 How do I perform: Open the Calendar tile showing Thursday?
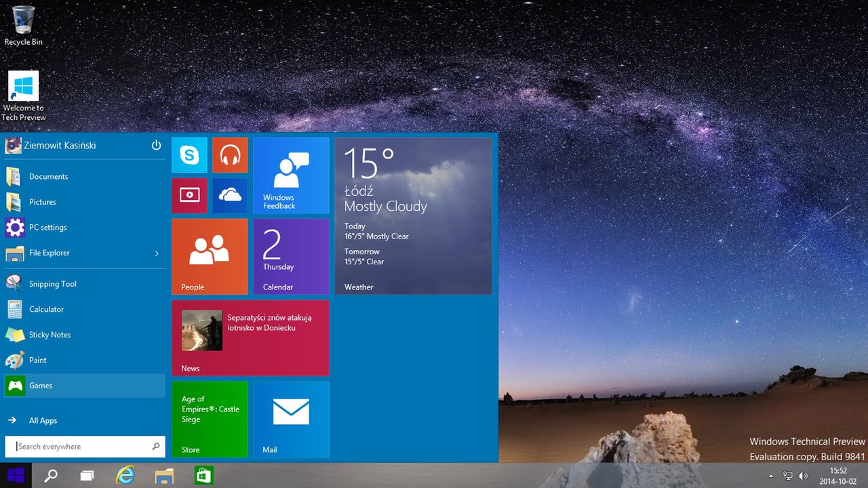[291, 257]
